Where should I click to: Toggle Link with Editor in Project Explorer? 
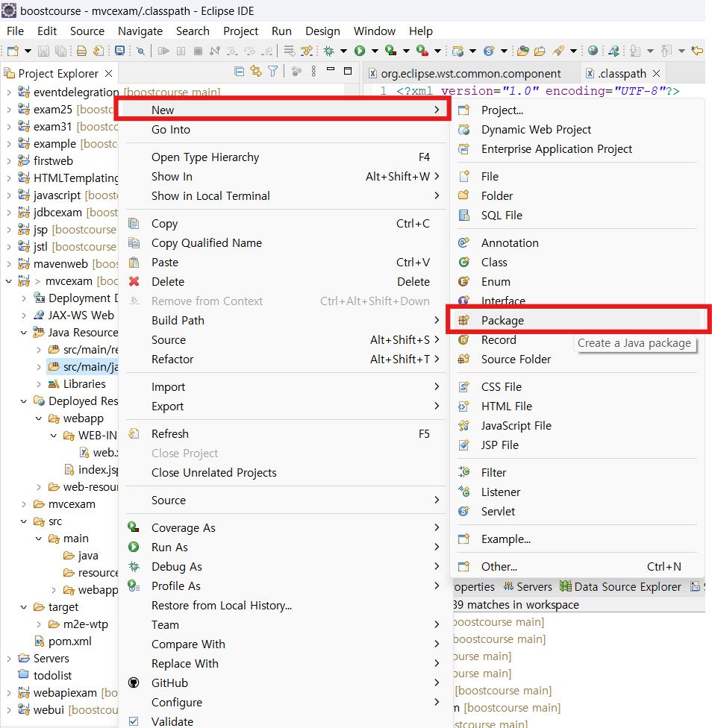click(x=256, y=71)
